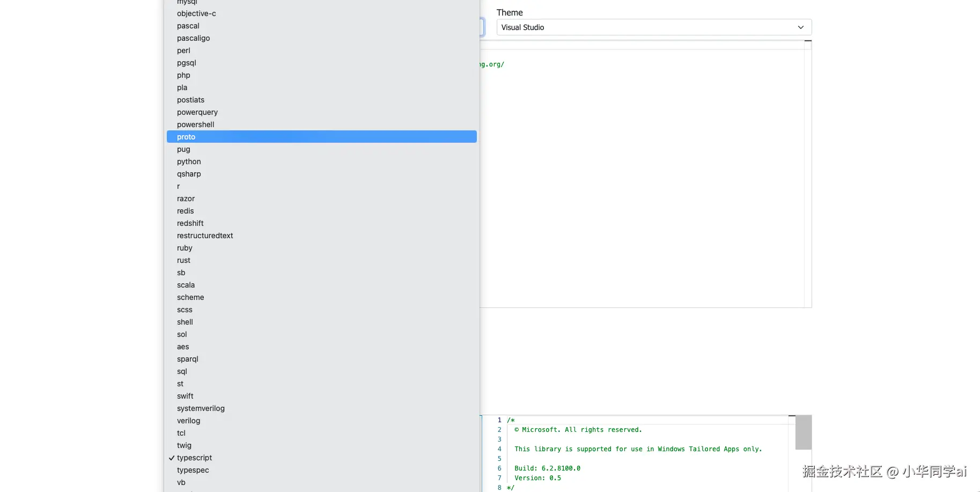
Task: Select redis language option
Action: click(x=322, y=211)
